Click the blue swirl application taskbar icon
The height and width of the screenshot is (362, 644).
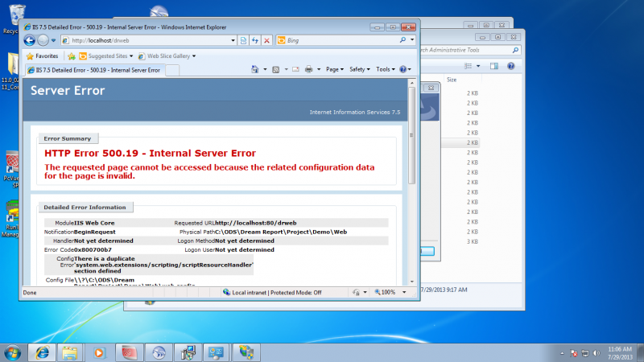159,352
